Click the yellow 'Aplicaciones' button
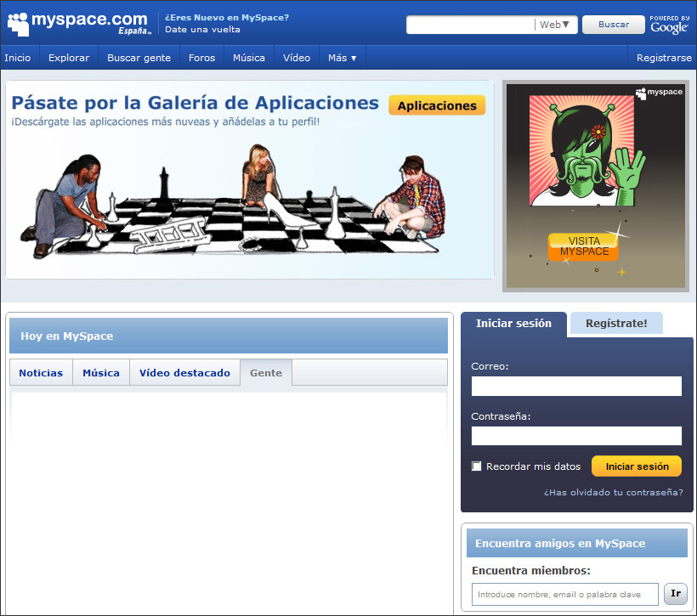The image size is (697, 616). click(x=437, y=105)
